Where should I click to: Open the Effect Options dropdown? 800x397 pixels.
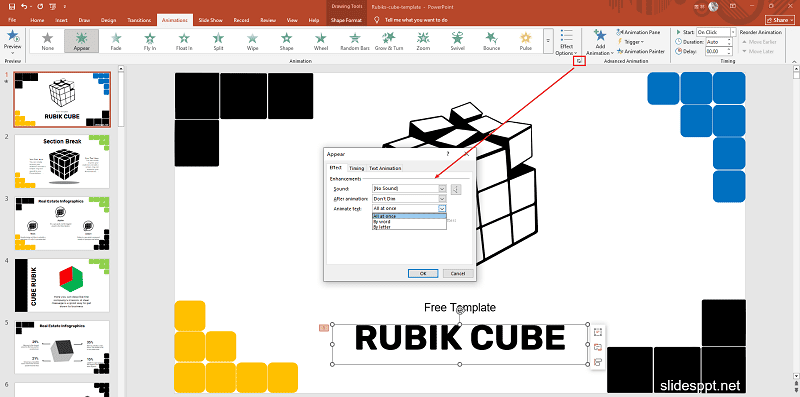click(x=566, y=42)
